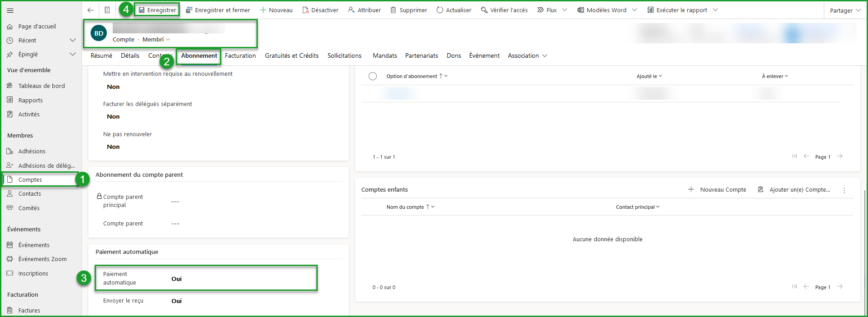Click Vérifier l'accès key icon
868x317 pixels.
[x=484, y=10]
